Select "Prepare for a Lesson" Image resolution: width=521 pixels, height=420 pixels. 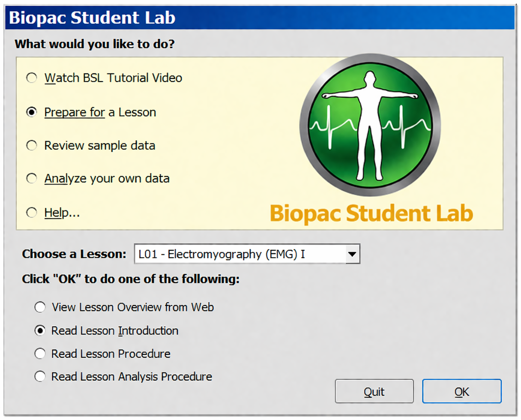click(32, 112)
